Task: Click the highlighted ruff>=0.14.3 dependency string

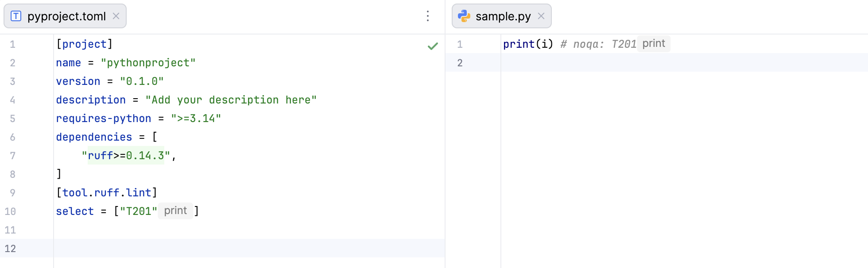Action: click(126, 156)
